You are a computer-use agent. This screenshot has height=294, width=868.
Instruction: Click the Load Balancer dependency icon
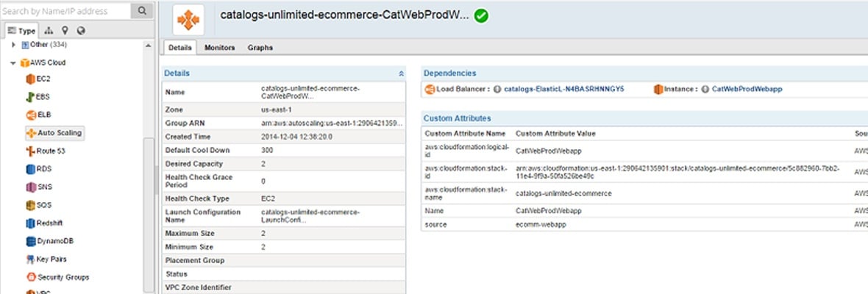coord(430,89)
